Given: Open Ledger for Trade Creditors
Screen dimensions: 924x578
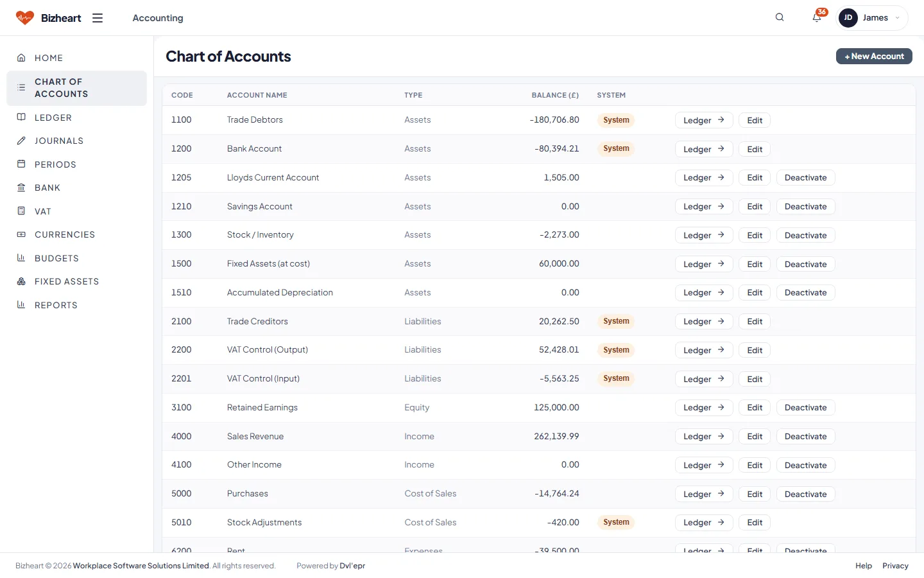Looking at the screenshot, I should (x=704, y=321).
